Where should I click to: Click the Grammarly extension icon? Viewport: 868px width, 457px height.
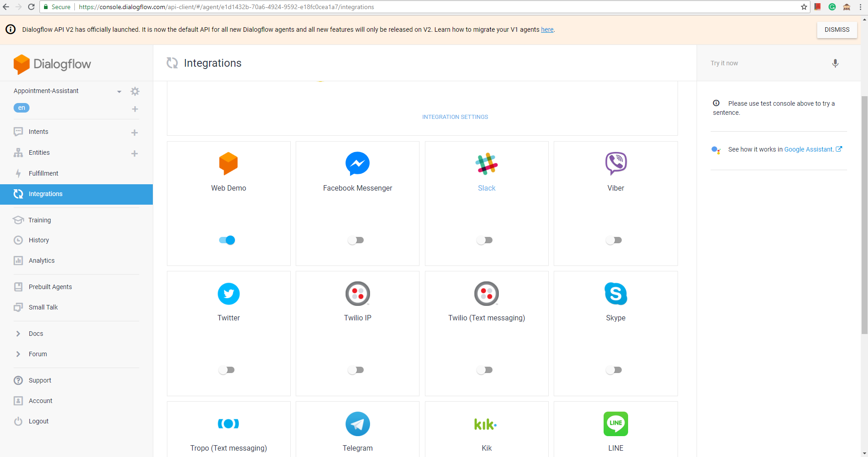[x=832, y=7]
